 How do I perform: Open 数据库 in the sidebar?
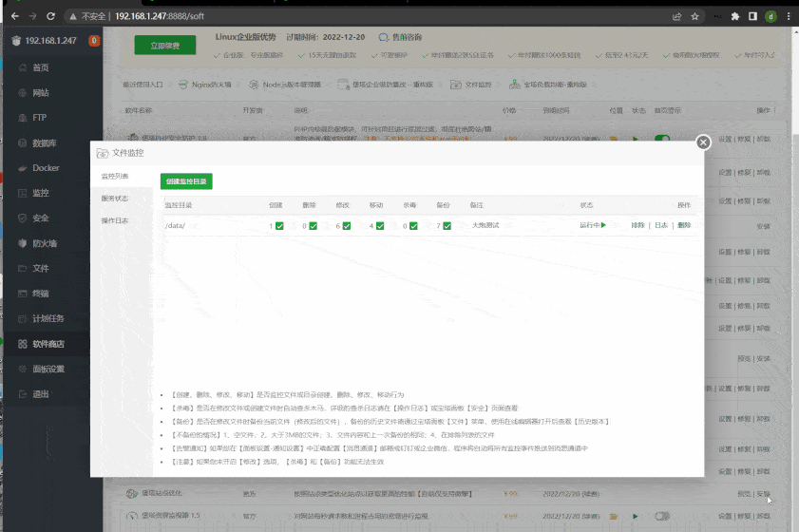click(x=45, y=143)
